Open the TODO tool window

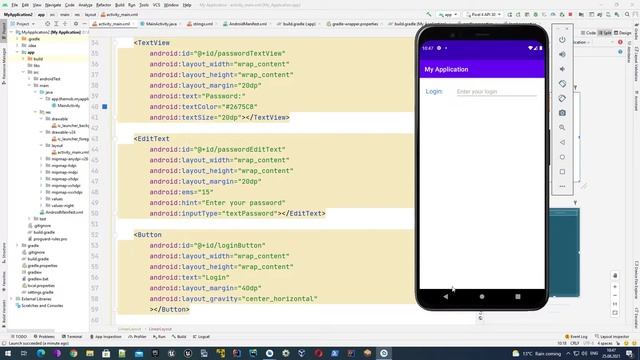click(x=19, y=337)
